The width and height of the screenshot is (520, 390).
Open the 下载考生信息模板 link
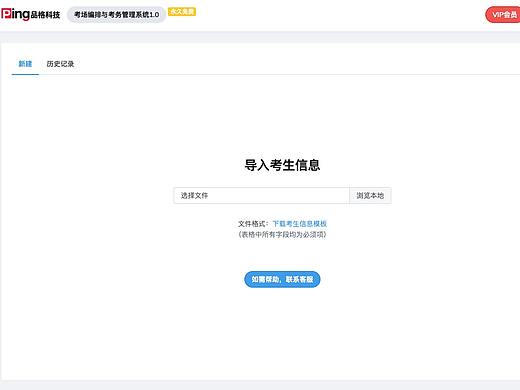click(x=300, y=224)
